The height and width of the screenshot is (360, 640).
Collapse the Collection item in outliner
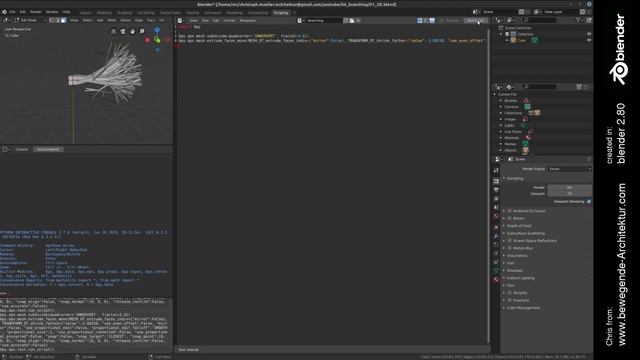502,34
